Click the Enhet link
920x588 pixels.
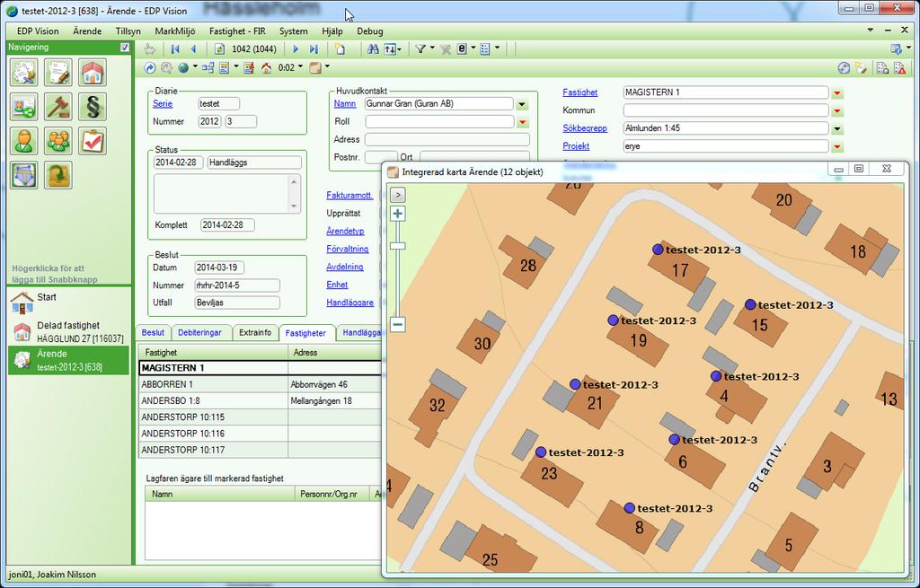tap(337, 285)
